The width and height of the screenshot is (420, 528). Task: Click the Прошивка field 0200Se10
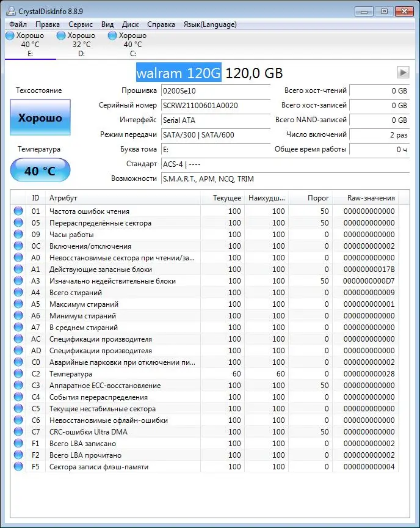pyautogui.click(x=215, y=91)
